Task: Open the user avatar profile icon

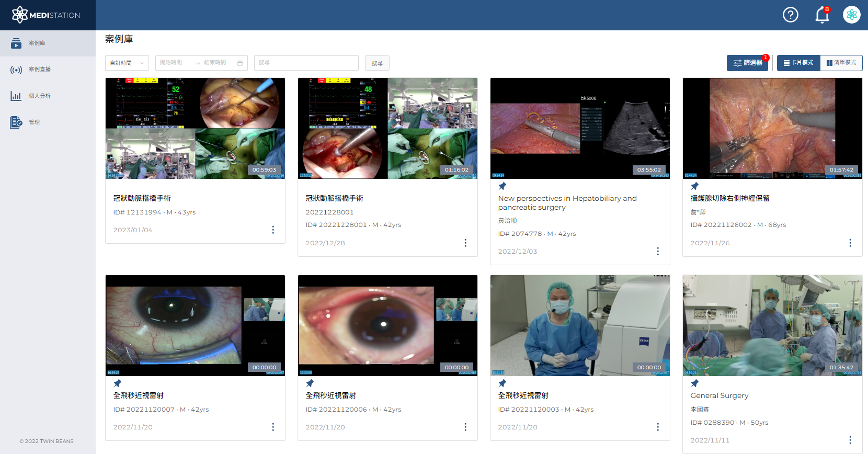Action: pos(851,15)
